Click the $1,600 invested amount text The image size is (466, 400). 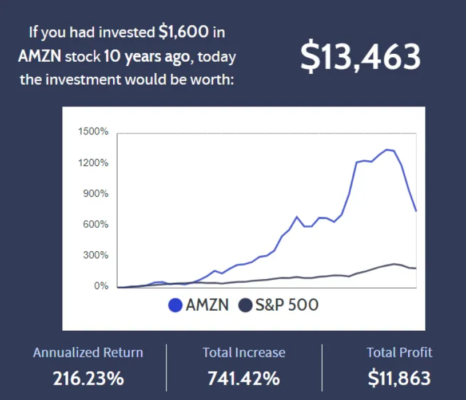click(x=184, y=32)
